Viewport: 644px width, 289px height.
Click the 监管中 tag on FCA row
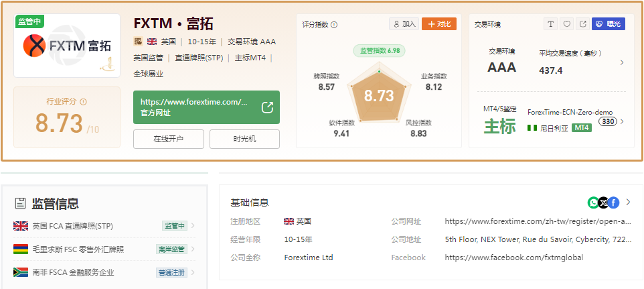(175, 226)
